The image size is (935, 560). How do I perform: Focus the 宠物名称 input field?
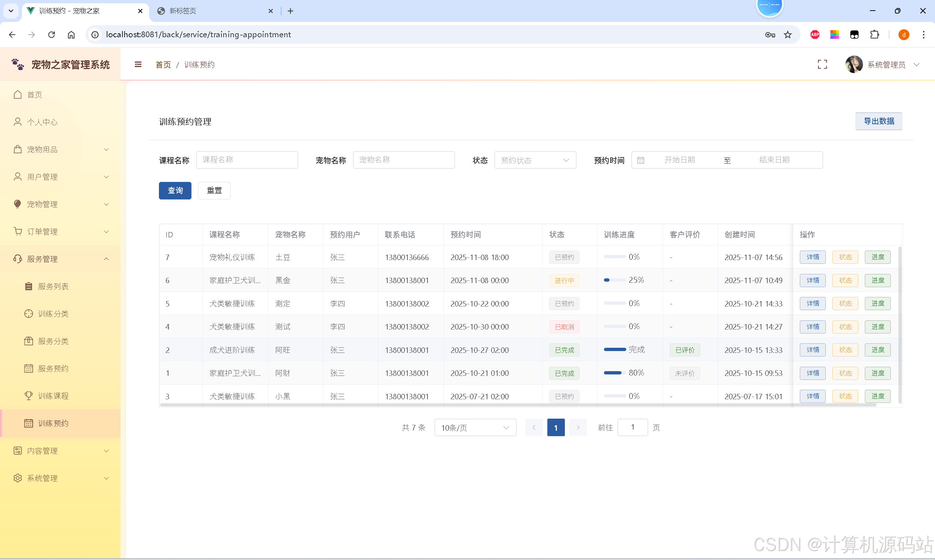pyautogui.click(x=404, y=160)
